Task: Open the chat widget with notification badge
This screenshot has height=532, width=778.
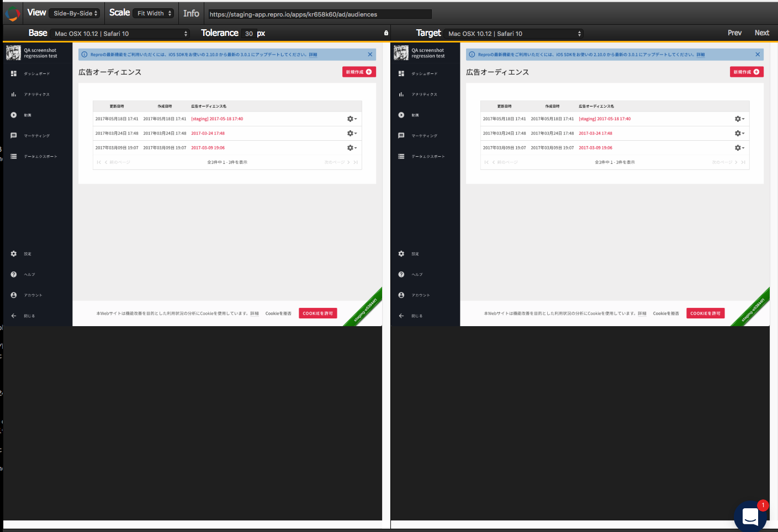Action: click(x=750, y=517)
